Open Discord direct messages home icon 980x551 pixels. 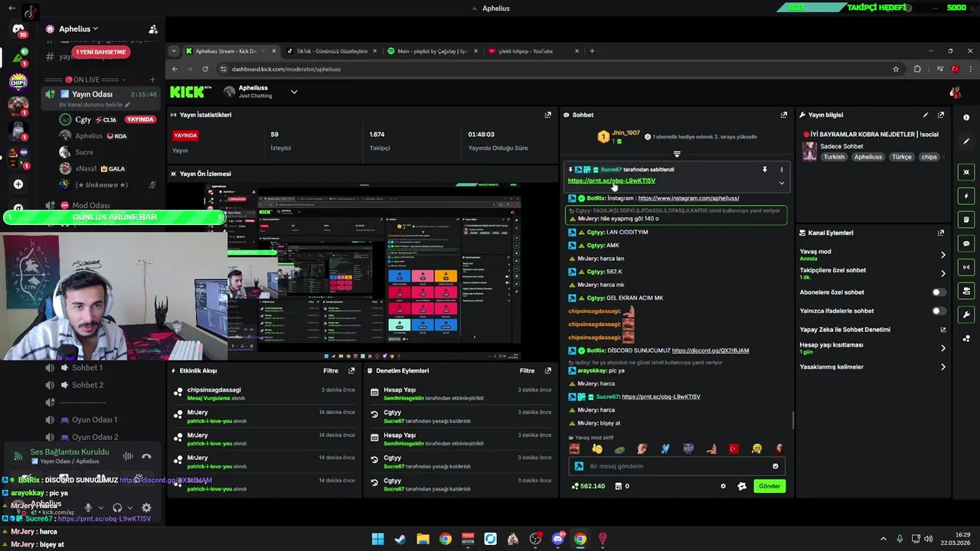click(x=18, y=29)
